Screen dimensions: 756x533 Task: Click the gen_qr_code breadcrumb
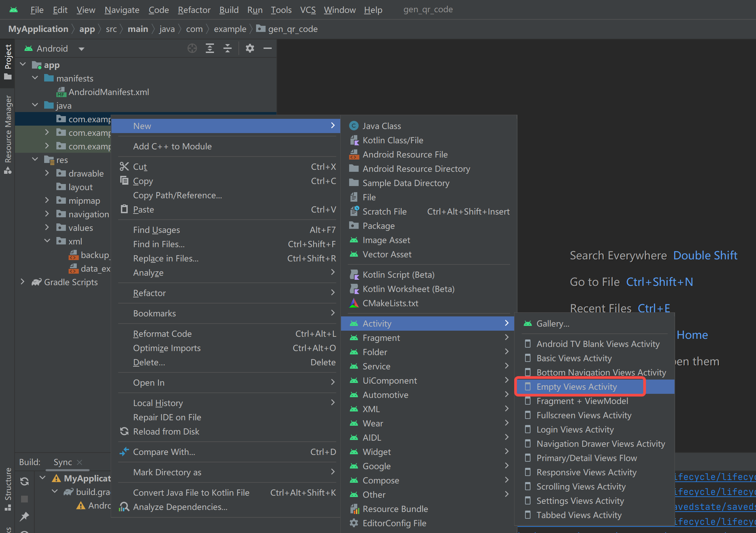pyautogui.click(x=287, y=29)
